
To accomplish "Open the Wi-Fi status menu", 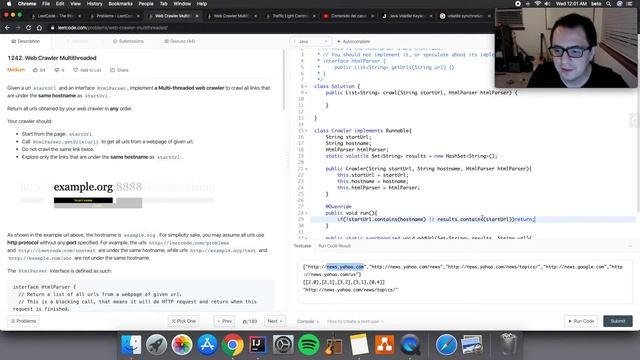I will (x=537, y=4).
